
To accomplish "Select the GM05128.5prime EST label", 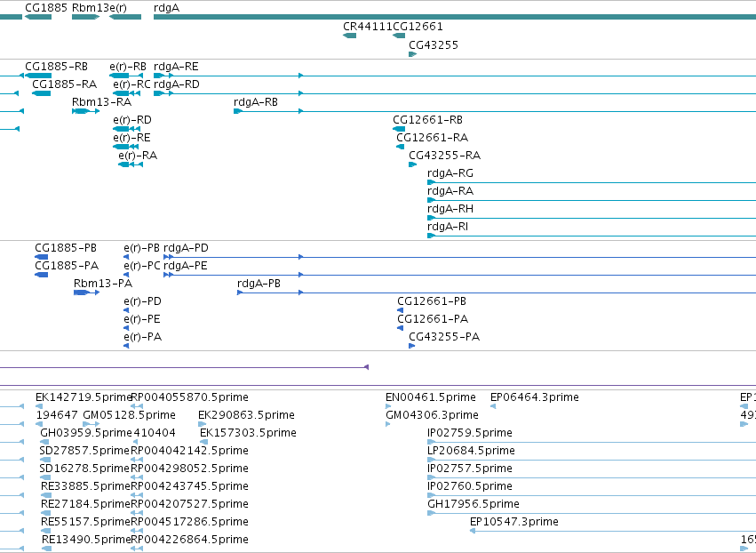I will pos(129,415).
